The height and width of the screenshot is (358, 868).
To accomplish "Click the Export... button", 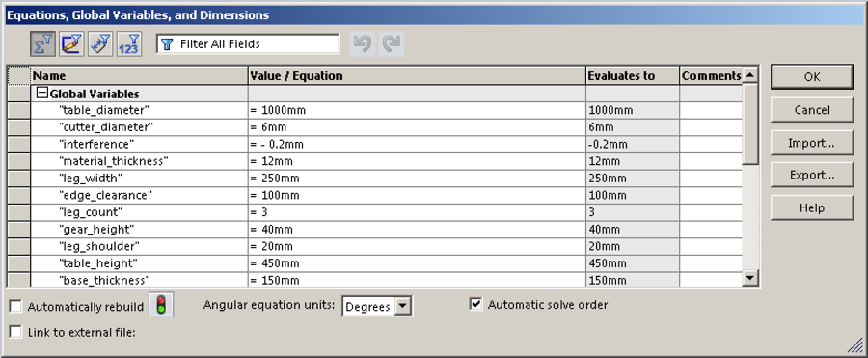I will pyautogui.click(x=811, y=175).
